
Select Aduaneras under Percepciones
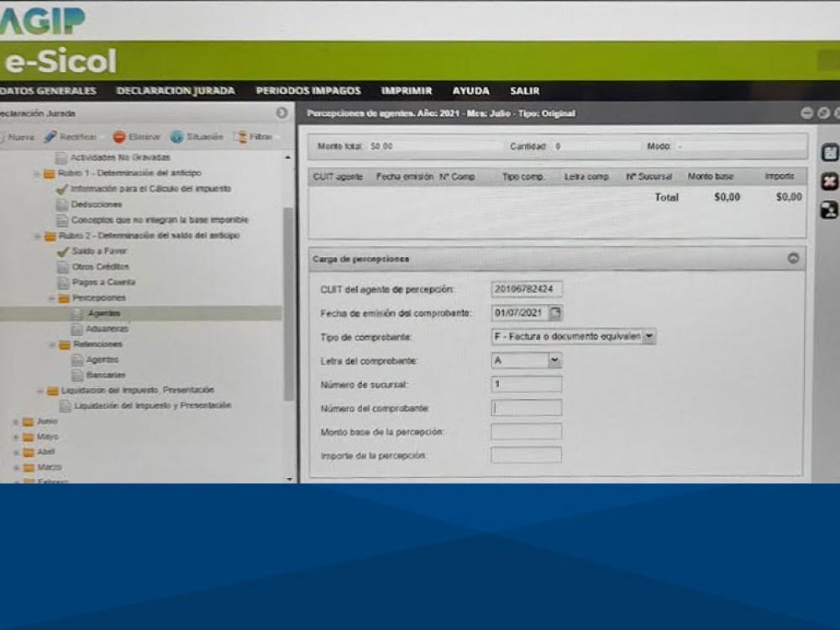107,328
